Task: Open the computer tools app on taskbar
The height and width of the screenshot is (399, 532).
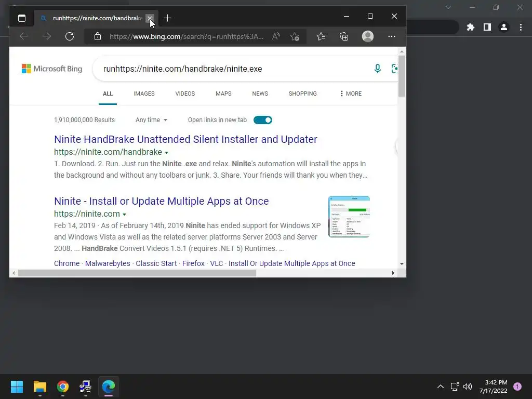Action: (86, 387)
